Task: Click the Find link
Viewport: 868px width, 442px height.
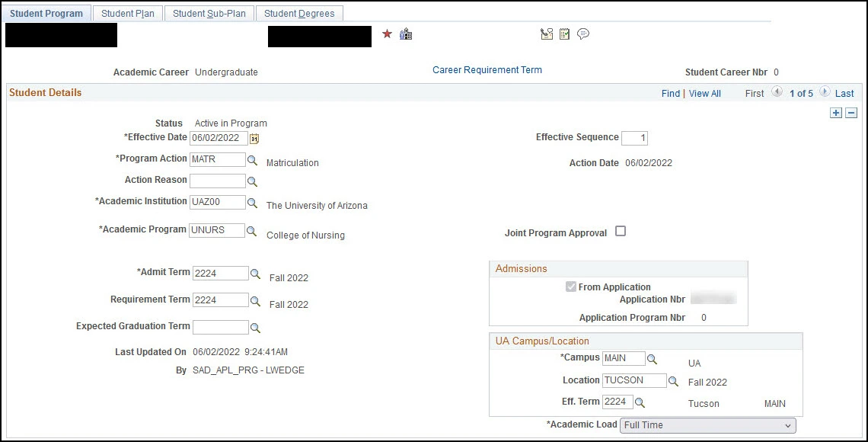Action: pos(670,94)
